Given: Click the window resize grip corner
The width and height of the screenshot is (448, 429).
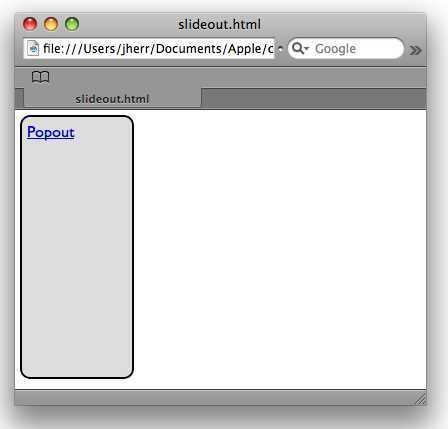Looking at the screenshot, I should [x=420, y=398].
